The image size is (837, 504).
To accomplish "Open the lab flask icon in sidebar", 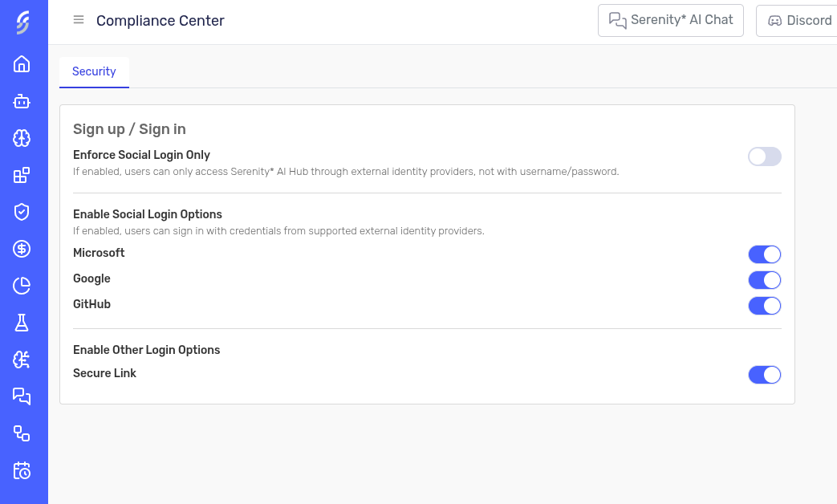I will click(x=22, y=323).
